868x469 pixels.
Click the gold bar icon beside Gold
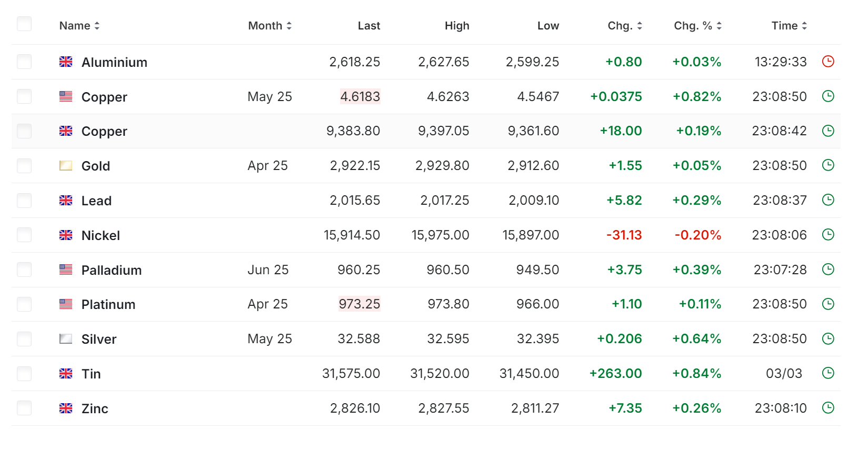[66, 166]
